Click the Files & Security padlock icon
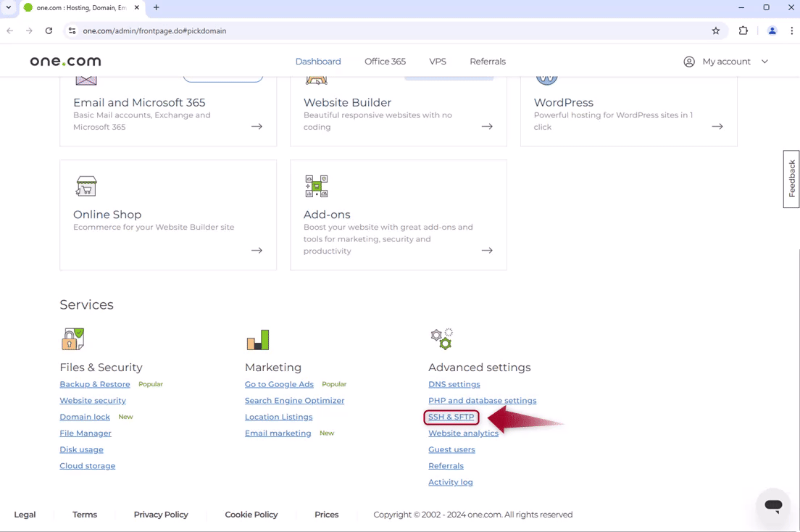Screen dimensions: 800x532 point(72,338)
